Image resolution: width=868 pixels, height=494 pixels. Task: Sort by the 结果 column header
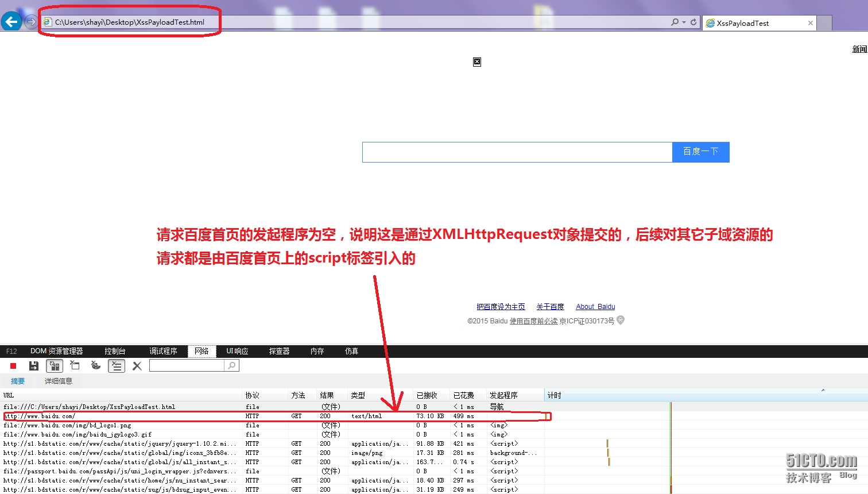pos(332,395)
